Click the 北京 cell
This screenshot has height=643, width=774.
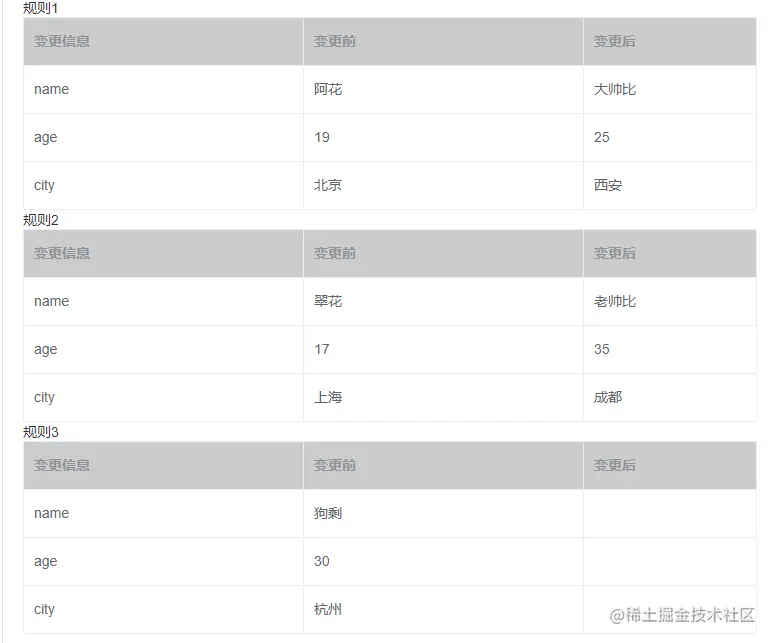tap(328, 186)
